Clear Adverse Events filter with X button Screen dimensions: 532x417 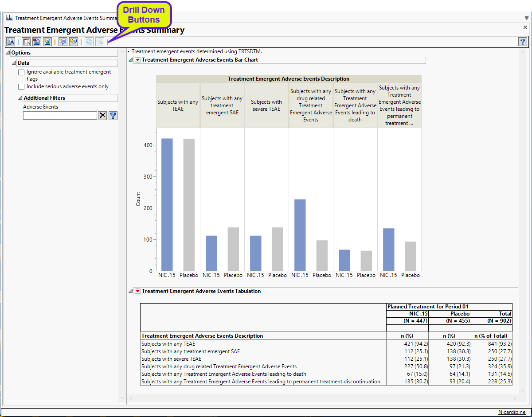(x=102, y=116)
